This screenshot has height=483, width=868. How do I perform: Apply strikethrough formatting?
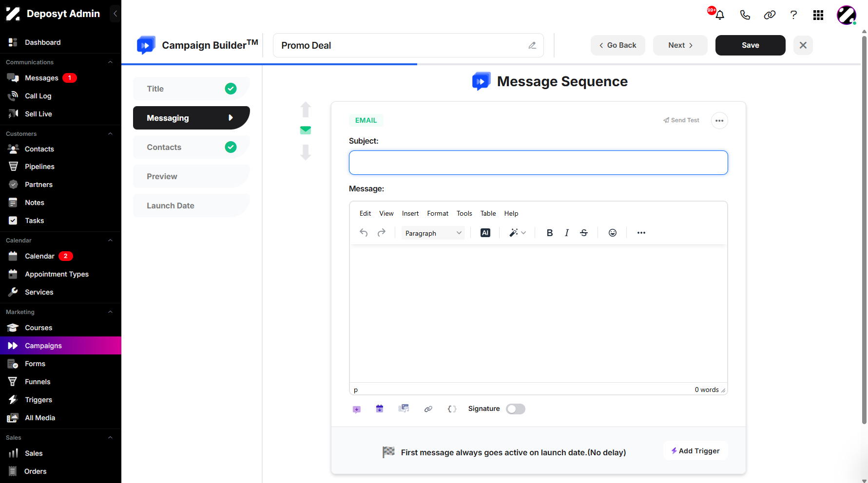[x=584, y=233]
